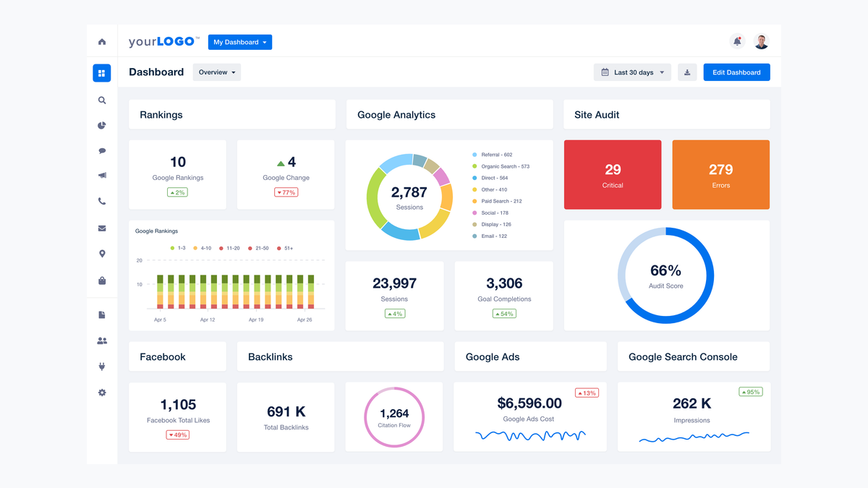Open the Search magnifier icon in sidebar
The image size is (868, 488).
[x=102, y=100]
